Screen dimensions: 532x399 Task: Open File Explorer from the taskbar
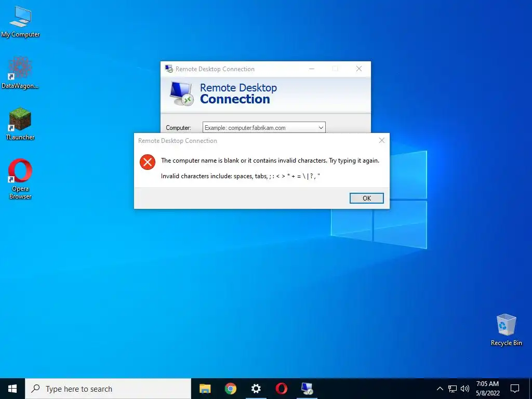[x=205, y=389]
